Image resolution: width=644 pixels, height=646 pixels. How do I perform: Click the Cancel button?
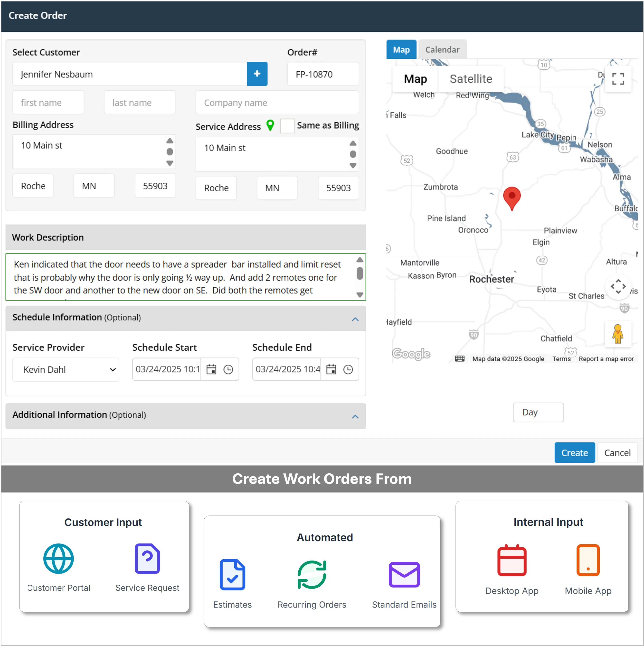click(x=617, y=452)
